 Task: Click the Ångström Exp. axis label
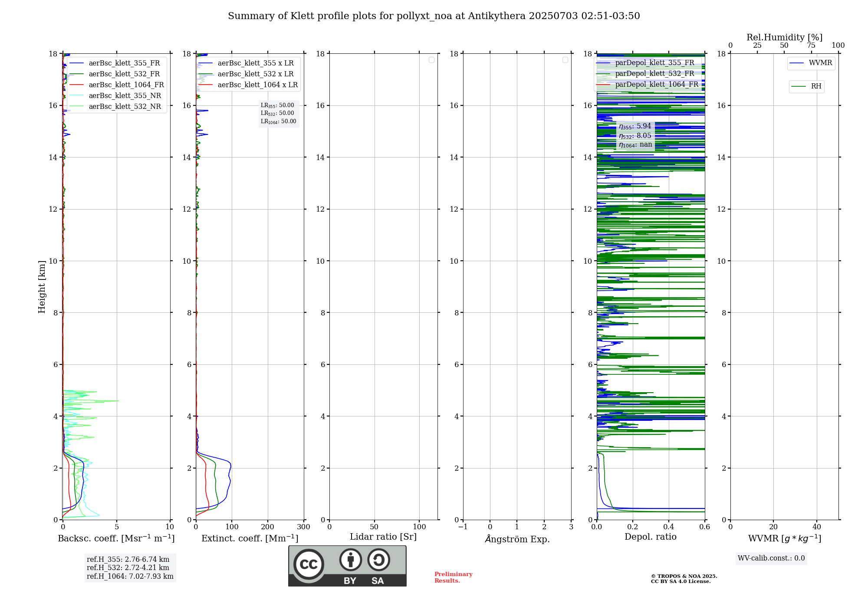click(517, 539)
